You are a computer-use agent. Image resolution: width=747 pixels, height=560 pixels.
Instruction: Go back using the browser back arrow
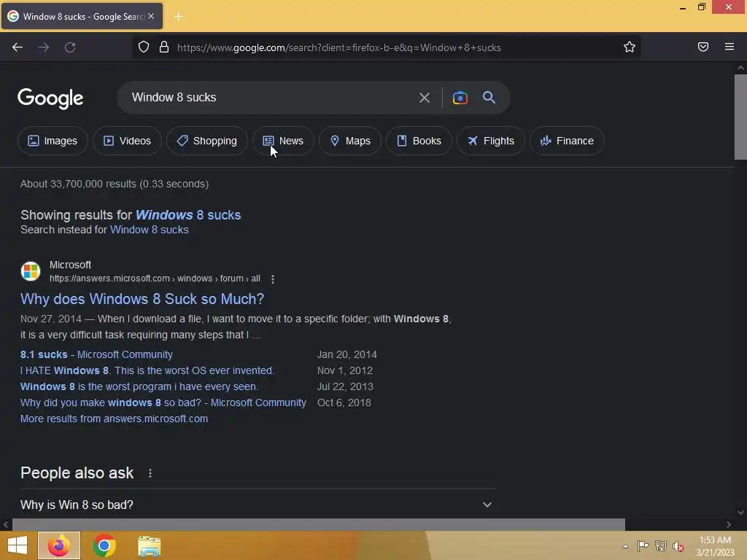click(x=18, y=47)
